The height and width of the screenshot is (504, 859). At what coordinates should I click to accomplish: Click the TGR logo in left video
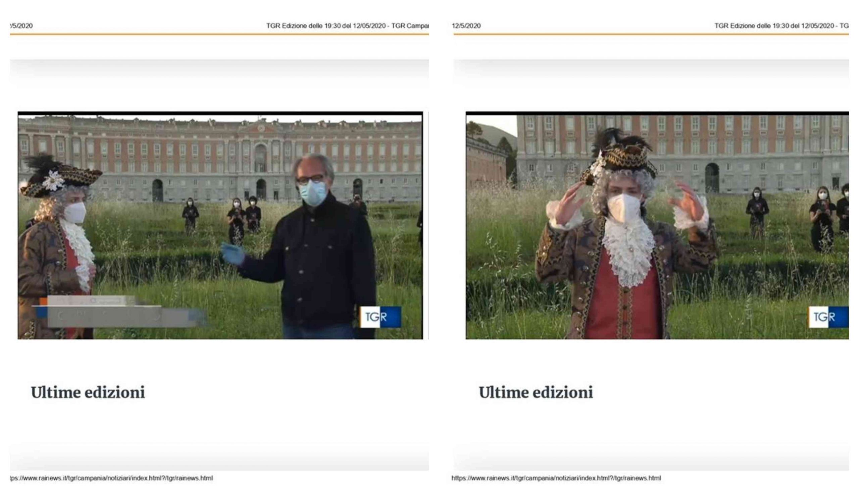381,317
